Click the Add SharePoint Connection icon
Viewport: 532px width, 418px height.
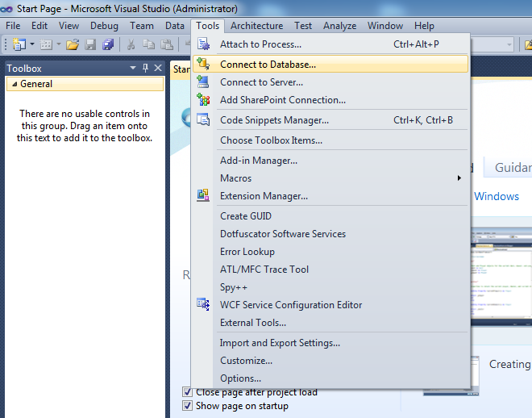click(204, 99)
